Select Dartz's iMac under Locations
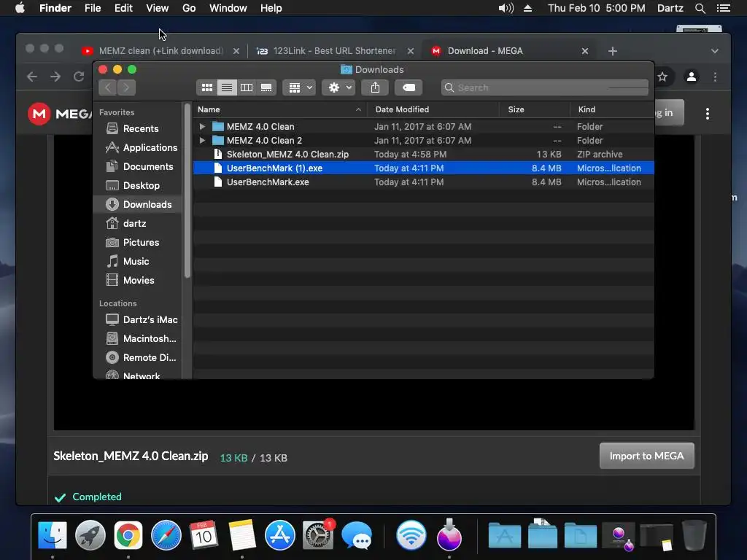This screenshot has height=560, width=747. 138,319
